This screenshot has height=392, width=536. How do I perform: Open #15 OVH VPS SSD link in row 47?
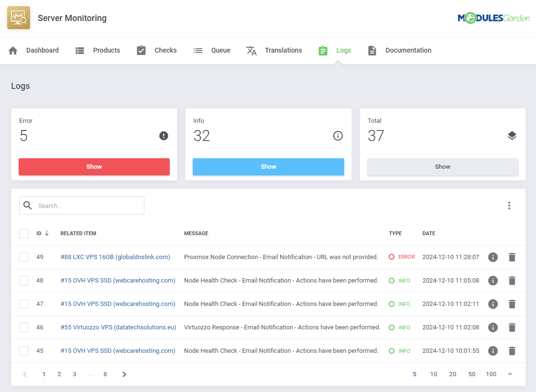[118, 304]
